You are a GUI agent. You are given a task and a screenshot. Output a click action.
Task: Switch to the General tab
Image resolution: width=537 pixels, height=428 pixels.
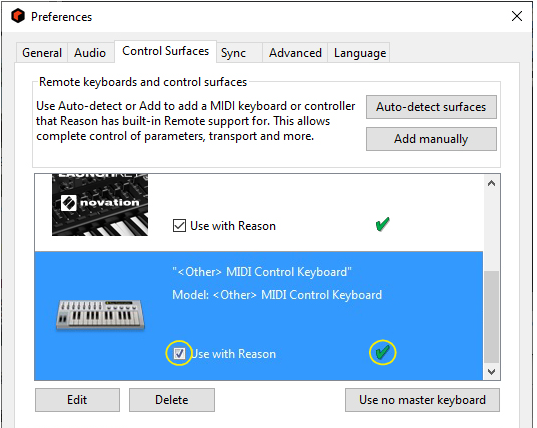point(42,53)
